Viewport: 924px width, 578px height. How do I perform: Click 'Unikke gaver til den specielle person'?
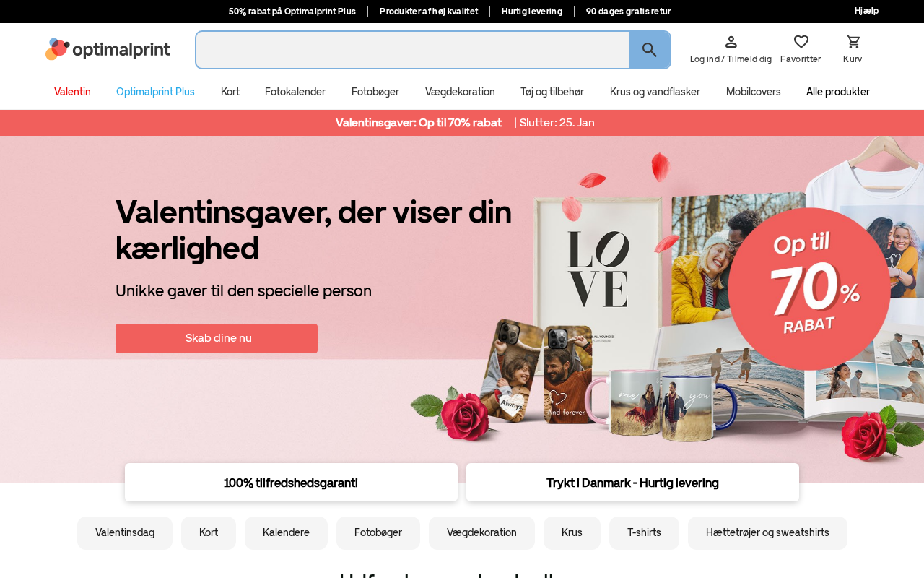tap(243, 291)
